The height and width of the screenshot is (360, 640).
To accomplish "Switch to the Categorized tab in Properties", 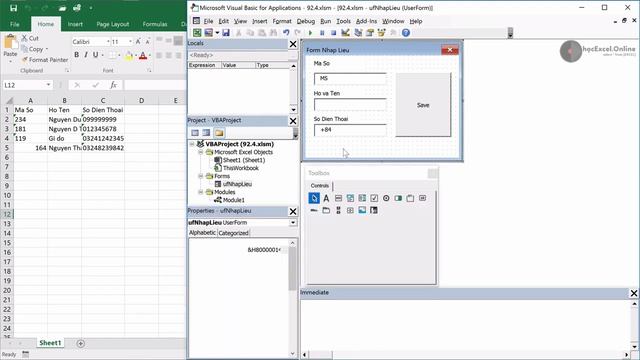I will click(x=233, y=233).
